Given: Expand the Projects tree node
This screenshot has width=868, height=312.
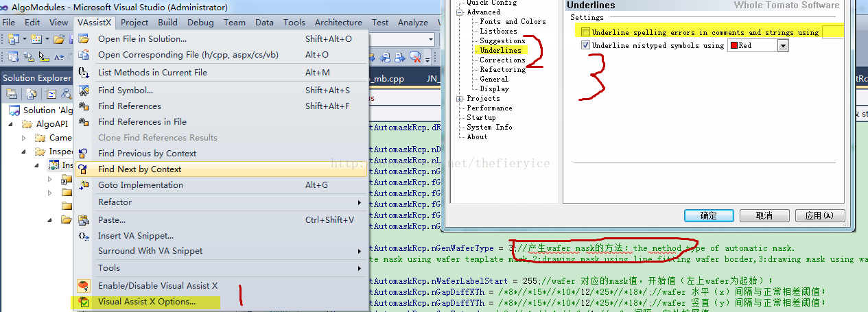Looking at the screenshot, I should click(x=460, y=98).
